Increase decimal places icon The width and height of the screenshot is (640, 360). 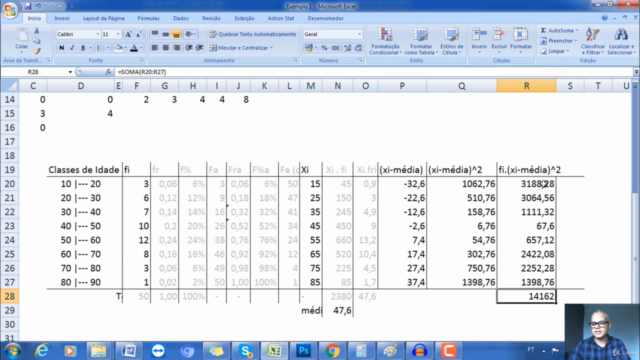click(348, 48)
